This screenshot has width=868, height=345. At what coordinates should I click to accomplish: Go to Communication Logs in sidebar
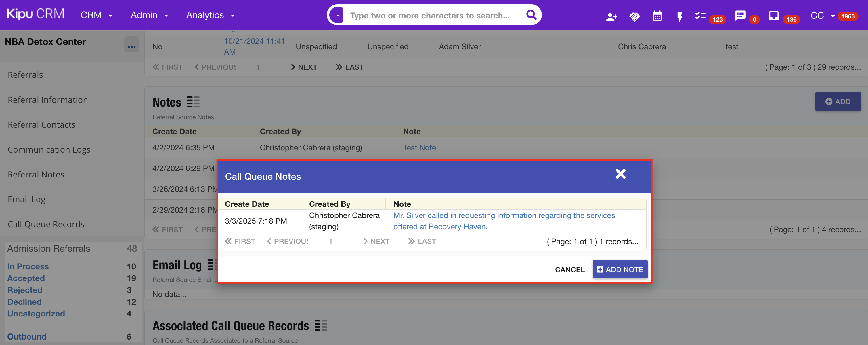pos(49,150)
